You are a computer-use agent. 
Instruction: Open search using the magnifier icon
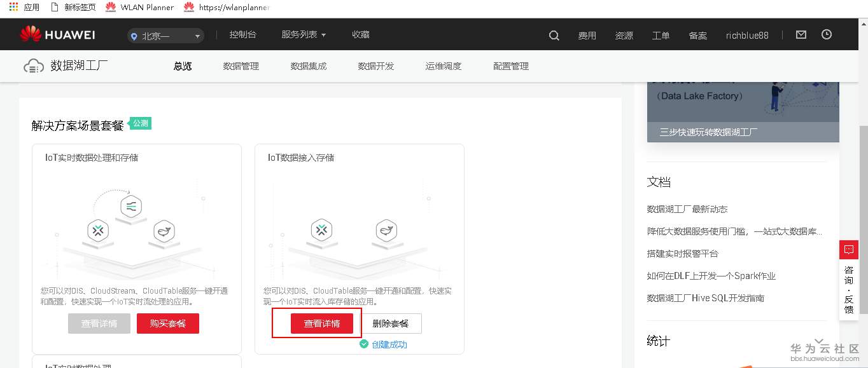coord(553,35)
